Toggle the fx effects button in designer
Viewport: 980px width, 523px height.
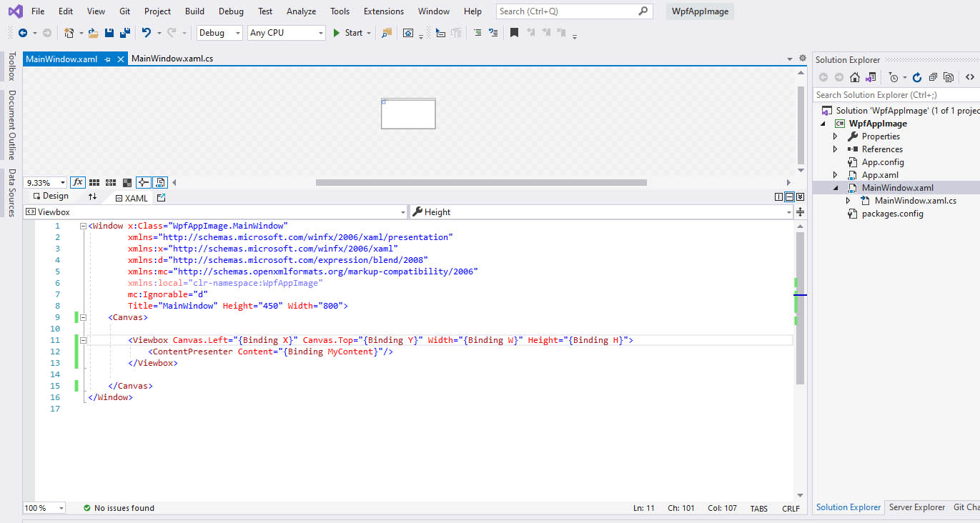78,182
